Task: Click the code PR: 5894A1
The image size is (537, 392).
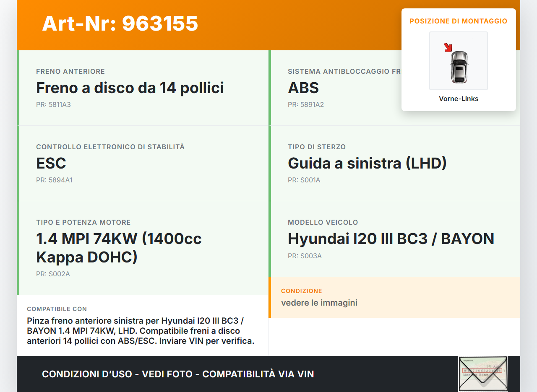Action: [x=54, y=180]
